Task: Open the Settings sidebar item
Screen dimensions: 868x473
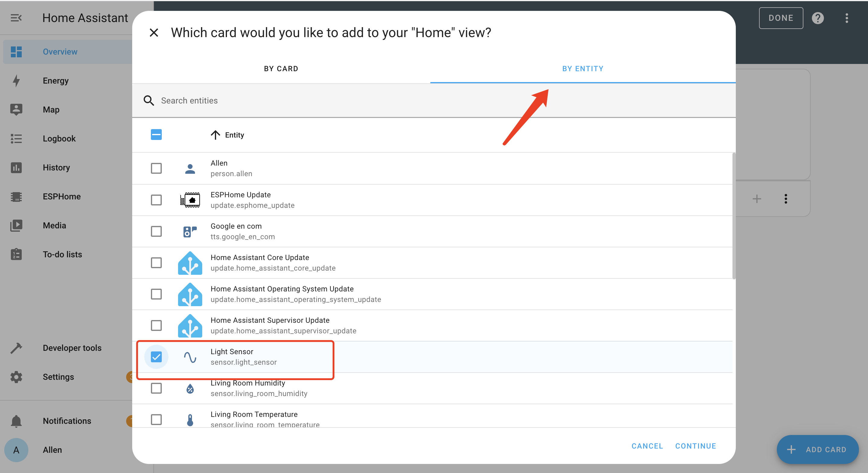Action: (x=67, y=377)
